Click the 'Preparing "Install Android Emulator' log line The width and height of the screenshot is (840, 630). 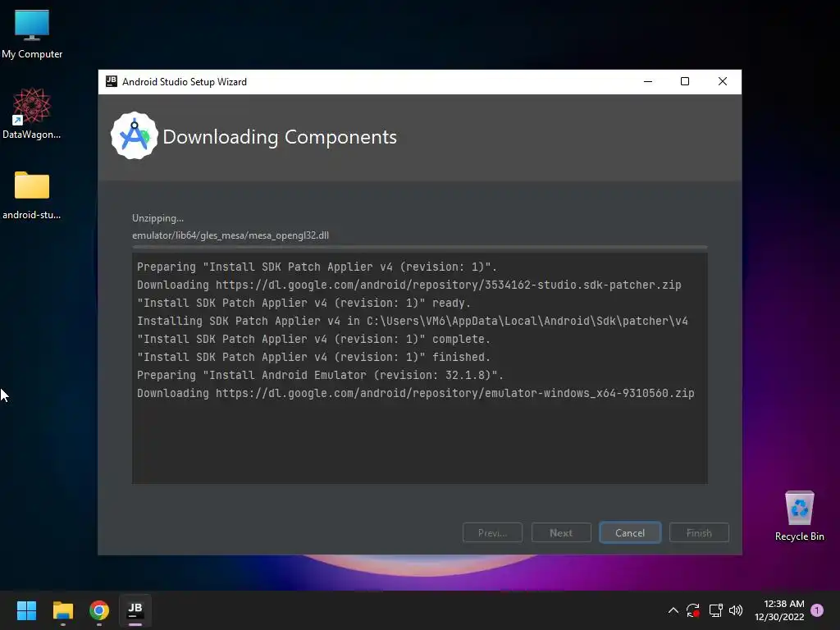tap(320, 376)
